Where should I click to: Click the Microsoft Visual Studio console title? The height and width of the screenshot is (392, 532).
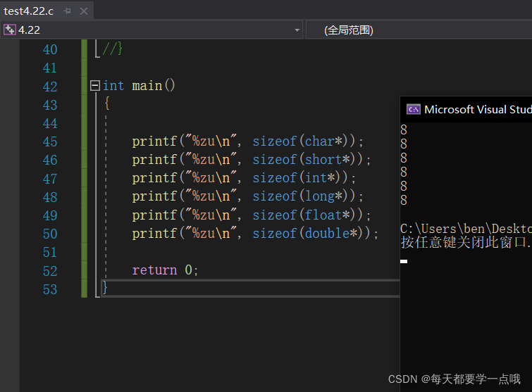(478, 109)
